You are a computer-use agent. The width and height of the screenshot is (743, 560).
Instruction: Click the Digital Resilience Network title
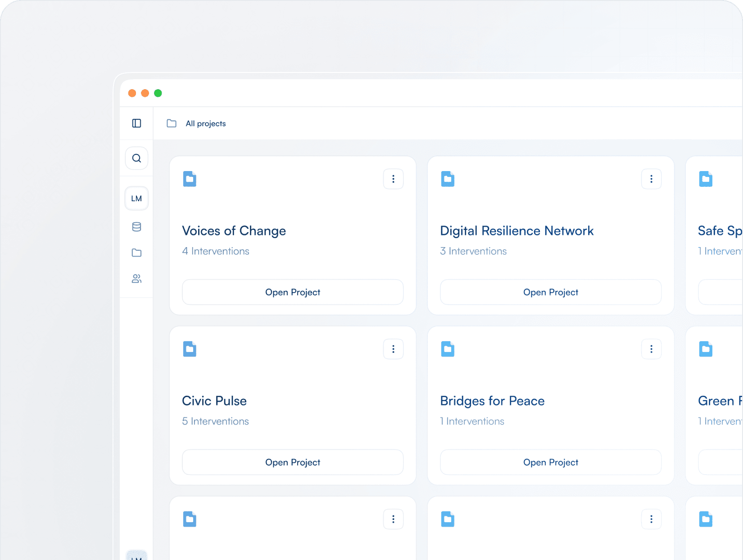tap(516, 231)
